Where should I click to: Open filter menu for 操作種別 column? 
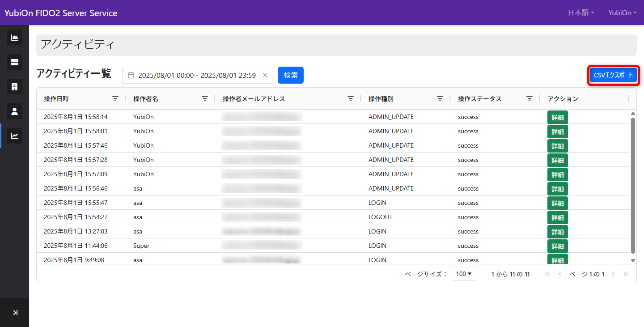tap(440, 98)
